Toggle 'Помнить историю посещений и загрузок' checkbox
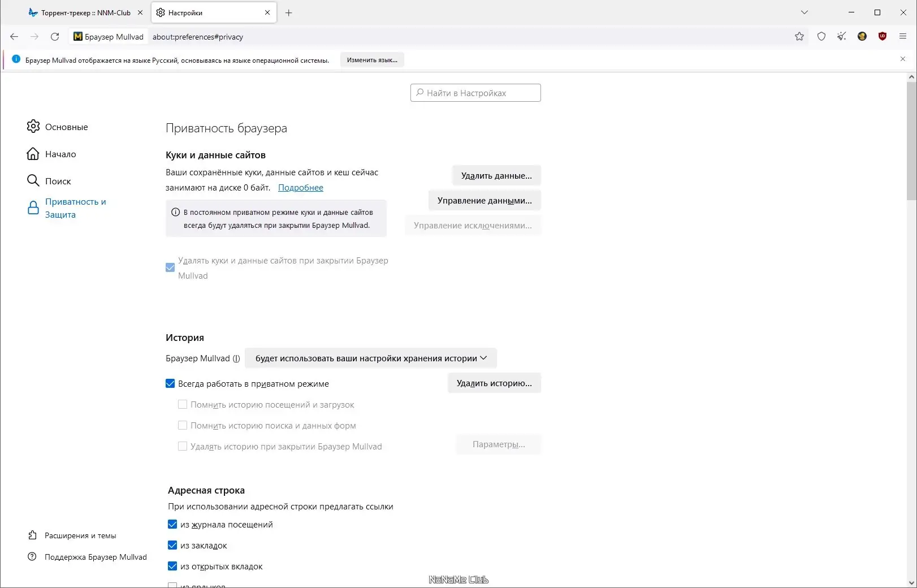The width and height of the screenshot is (917, 588). pyautogui.click(x=183, y=404)
